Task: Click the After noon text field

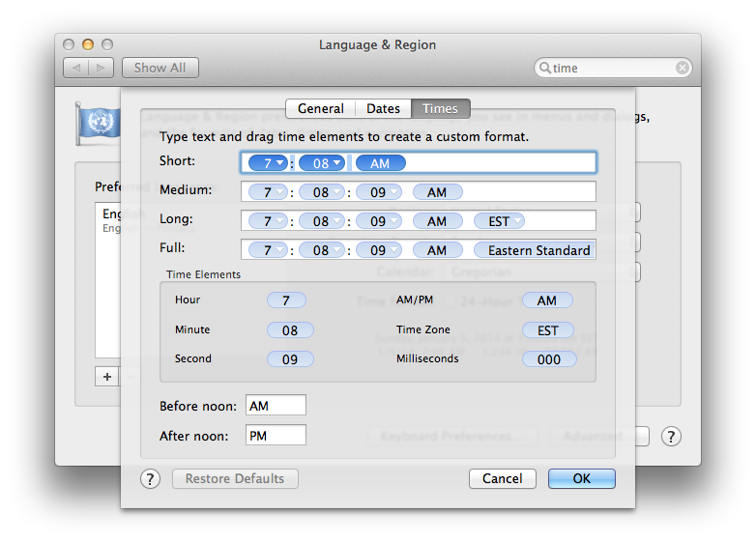Action: pos(276,435)
